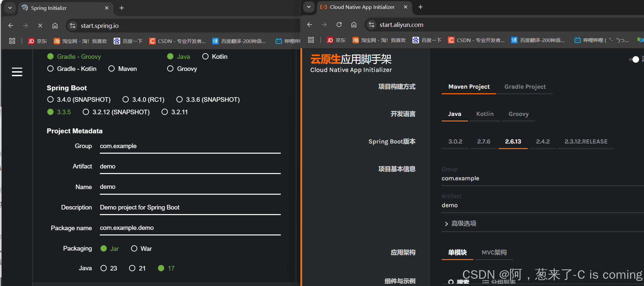This screenshot has width=644, height=286.
Task: Select Java version 21
Action: [137, 268]
